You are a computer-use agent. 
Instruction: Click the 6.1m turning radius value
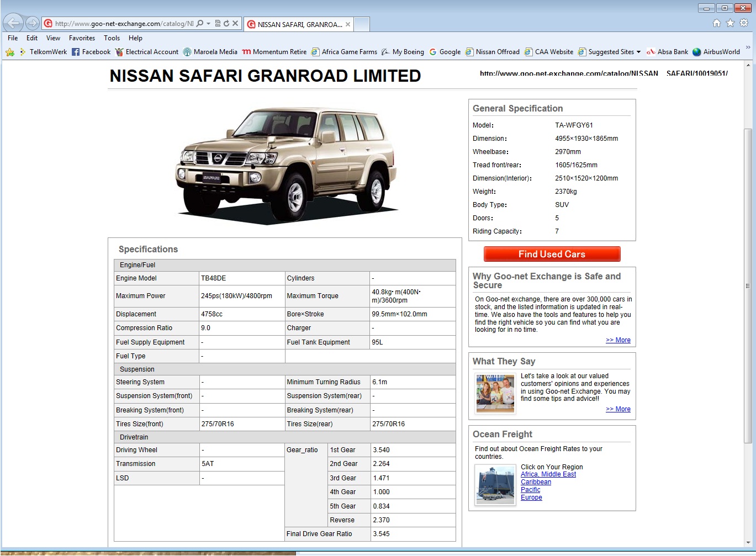tap(379, 382)
